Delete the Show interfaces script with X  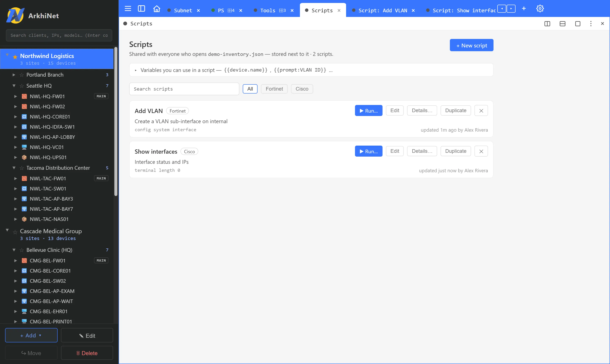tap(481, 151)
